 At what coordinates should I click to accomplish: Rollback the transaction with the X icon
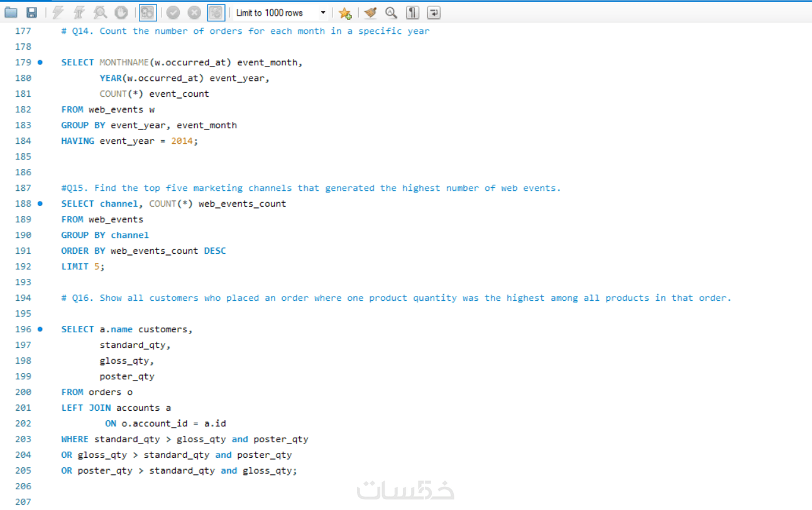(x=195, y=13)
